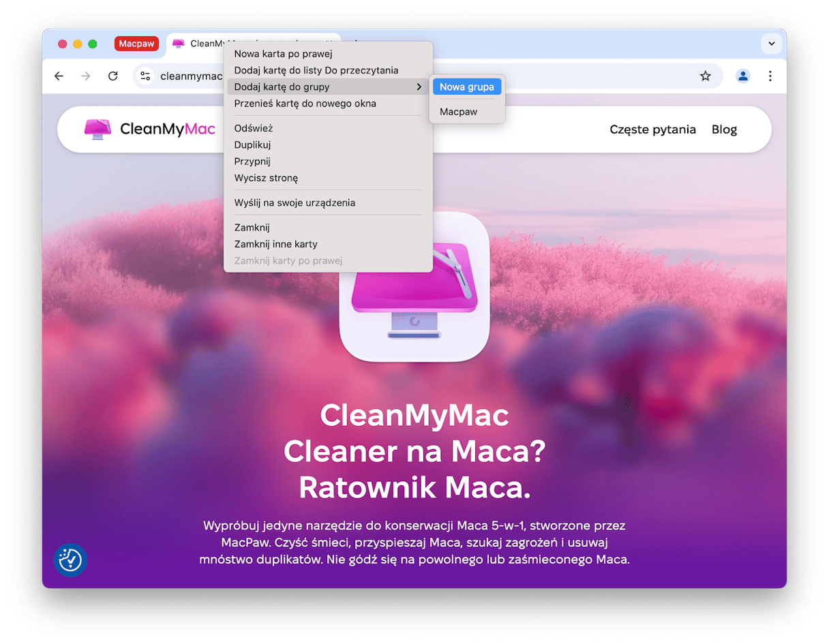Viewport: 829px width, 644px height.
Task: Open the Chrome three-dot menu
Action: pos(770,76)
